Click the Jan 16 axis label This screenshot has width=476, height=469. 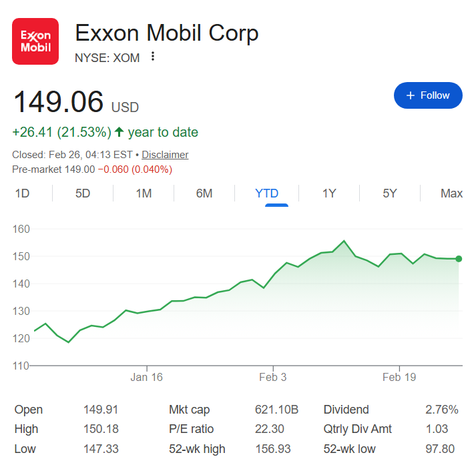147,378
